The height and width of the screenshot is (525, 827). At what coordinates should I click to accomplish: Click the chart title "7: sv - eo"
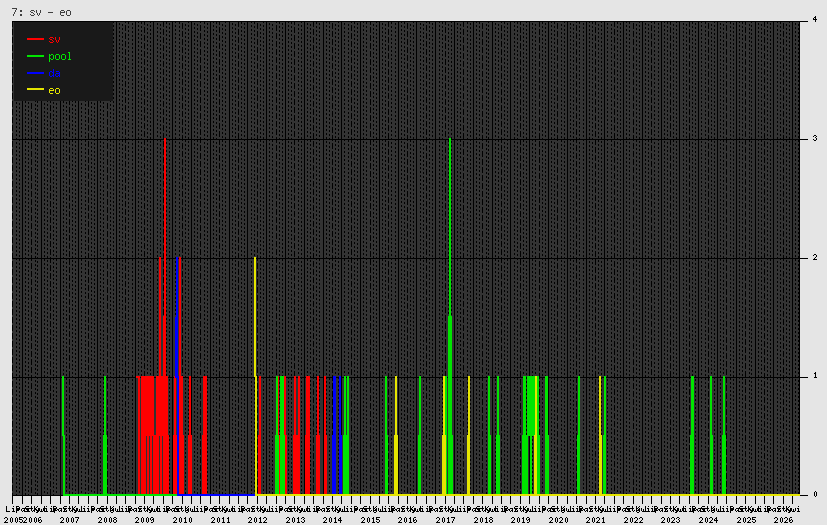tap(42, 12)
